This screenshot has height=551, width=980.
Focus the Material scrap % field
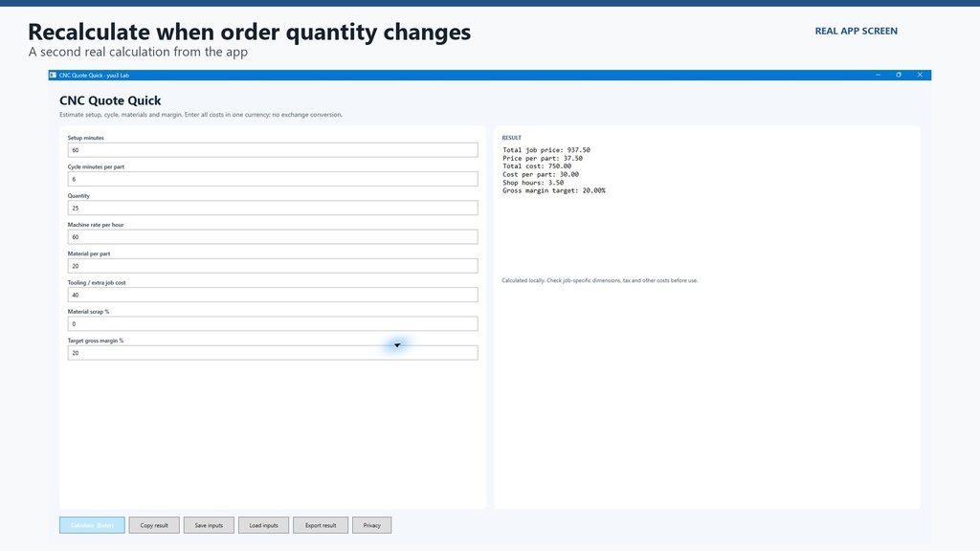(x=273, y=323)
